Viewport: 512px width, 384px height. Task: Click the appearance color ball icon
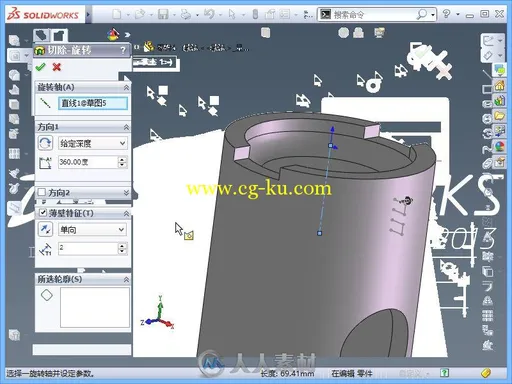click(x=113, y=34)
